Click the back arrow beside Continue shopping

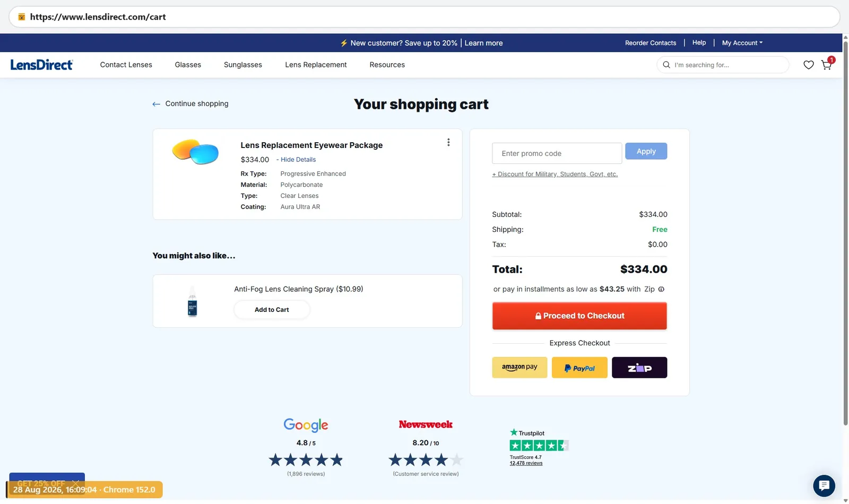coord(156,104)
